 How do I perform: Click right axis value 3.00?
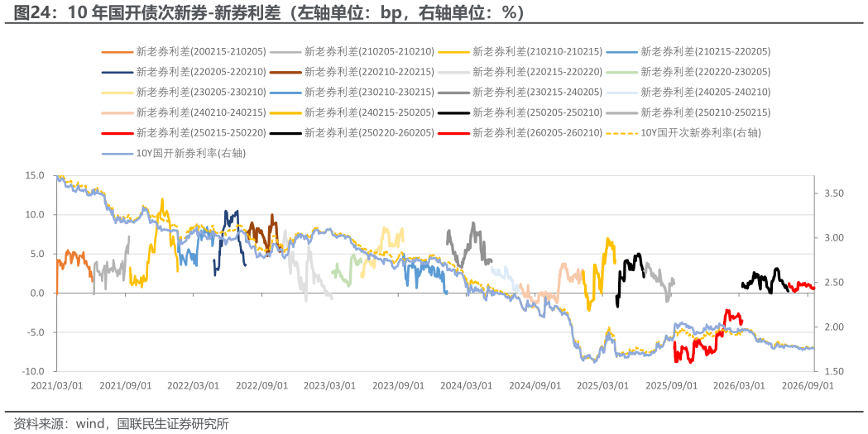coord(836,238)
